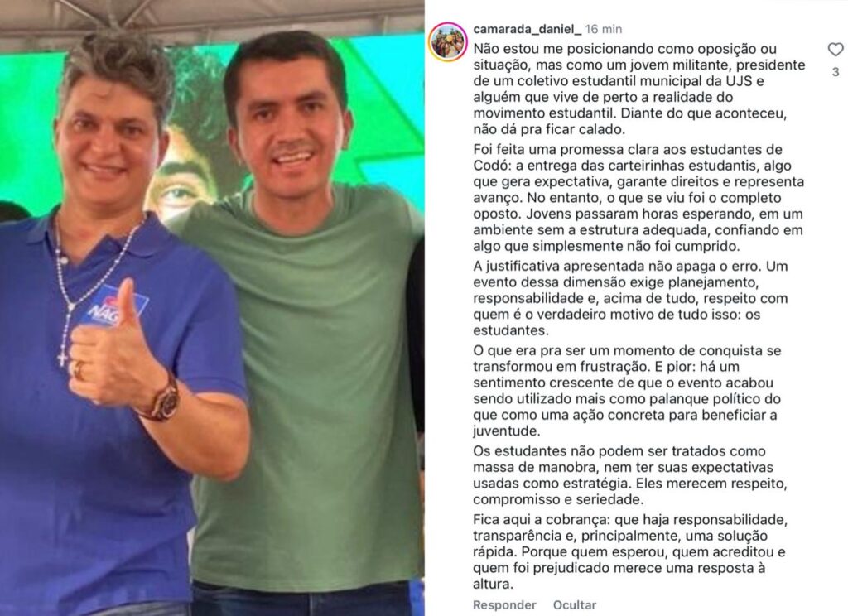Click paragraph starting "A justificativa apresentada"
The width and height of the screenshot is (848, 616).
630,298
